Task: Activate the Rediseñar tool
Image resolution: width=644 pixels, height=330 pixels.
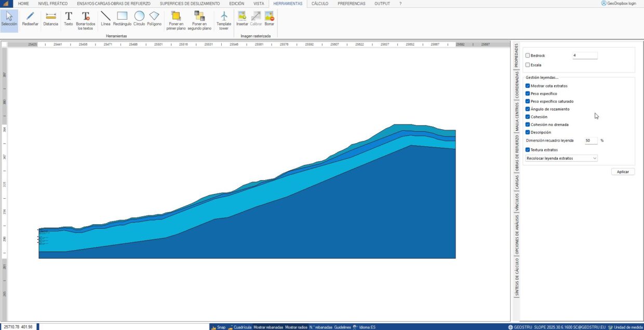Action: [x=31, y=21]
